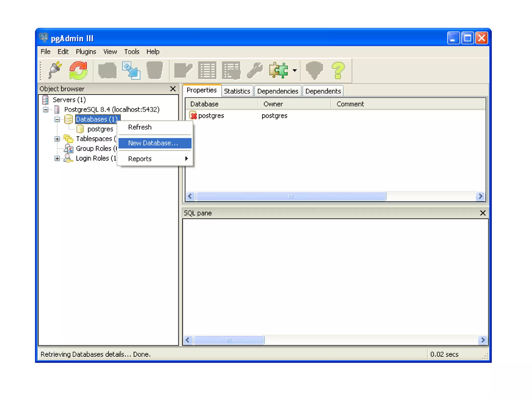Close the SQL pane

[483, 213]
